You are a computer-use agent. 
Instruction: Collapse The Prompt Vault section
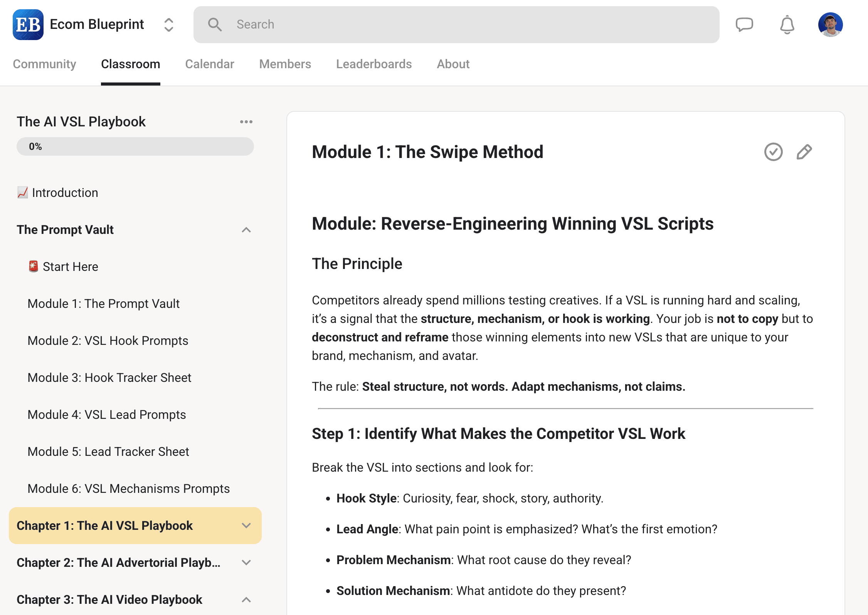pos(246,230)
